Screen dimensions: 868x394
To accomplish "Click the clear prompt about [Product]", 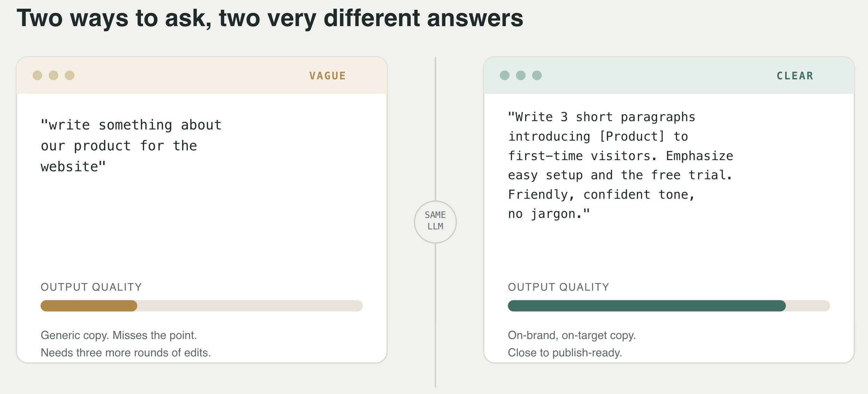I will (x=621, y=165).
